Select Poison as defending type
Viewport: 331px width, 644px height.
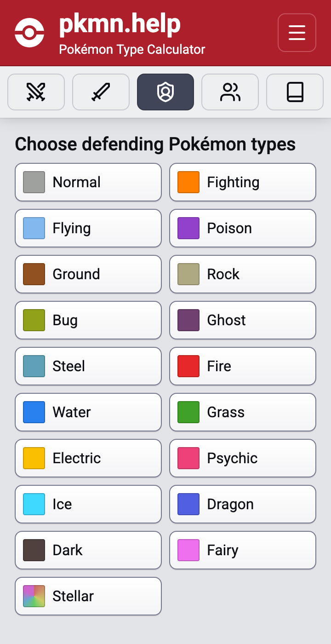pyautogui.click(x=243, y=228)
